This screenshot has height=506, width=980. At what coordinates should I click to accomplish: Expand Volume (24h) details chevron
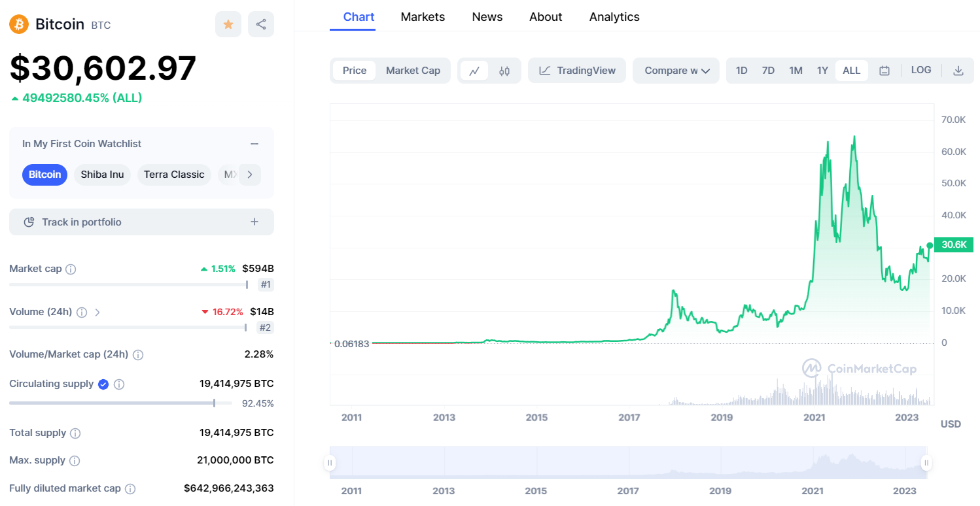(97, 312)
